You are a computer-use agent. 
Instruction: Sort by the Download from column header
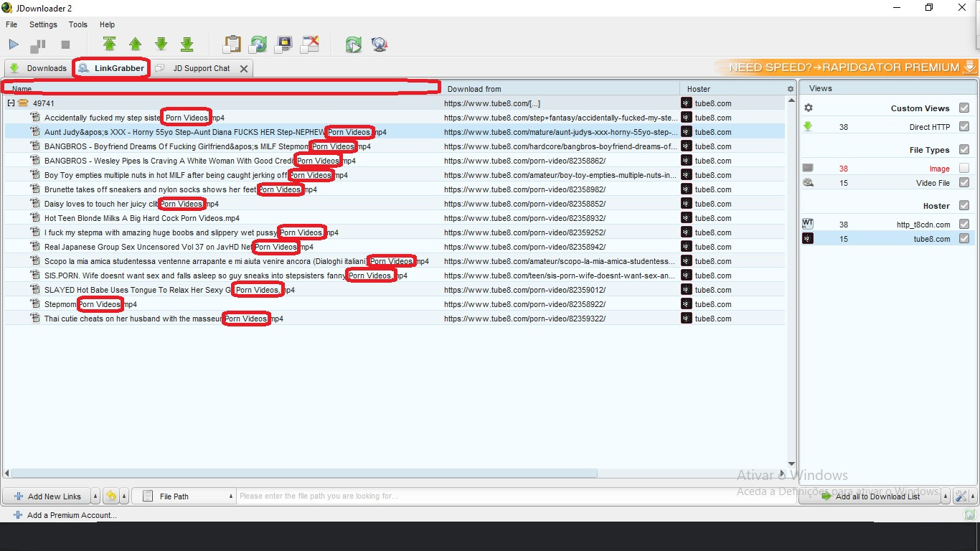(x=560, y=89)
